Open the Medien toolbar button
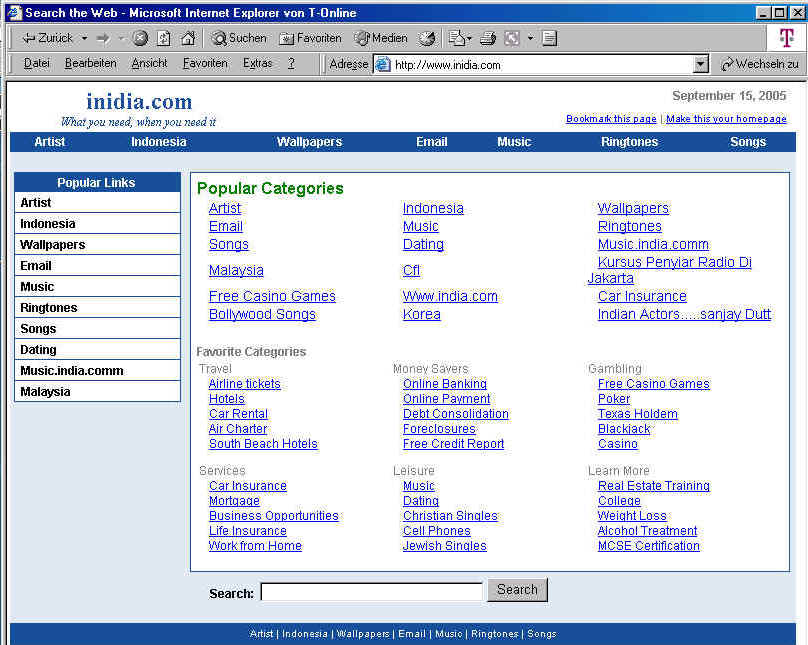The height and width of the screenshot is (645, 808). 381,38
